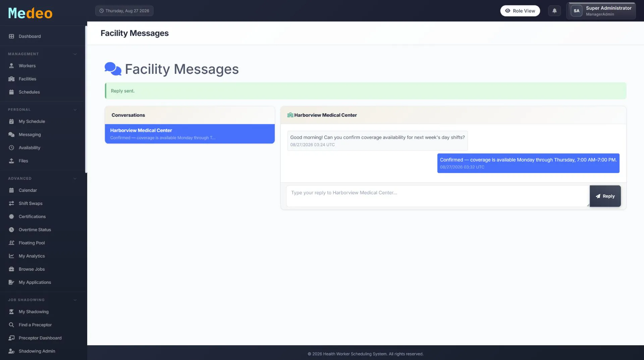Screen dimensions: 644x360
Task: Click the 'Reply sent.' confirmation banner
Action: point(366,91)
